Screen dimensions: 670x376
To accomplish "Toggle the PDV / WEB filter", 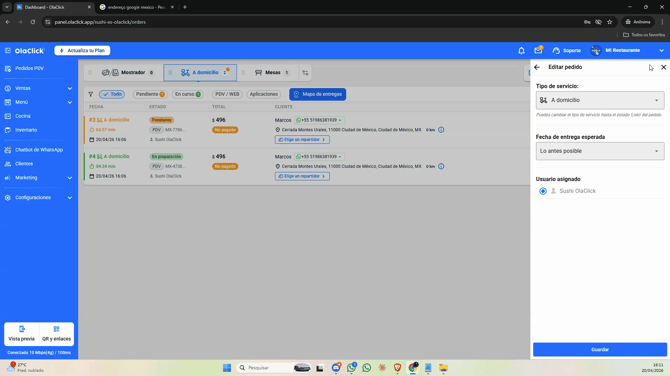I will (227, 94).
